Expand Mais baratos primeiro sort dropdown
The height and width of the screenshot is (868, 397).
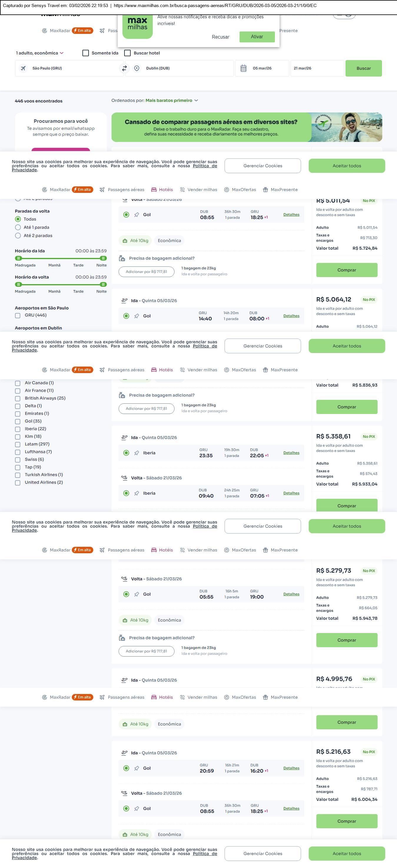tap(172, 100)
